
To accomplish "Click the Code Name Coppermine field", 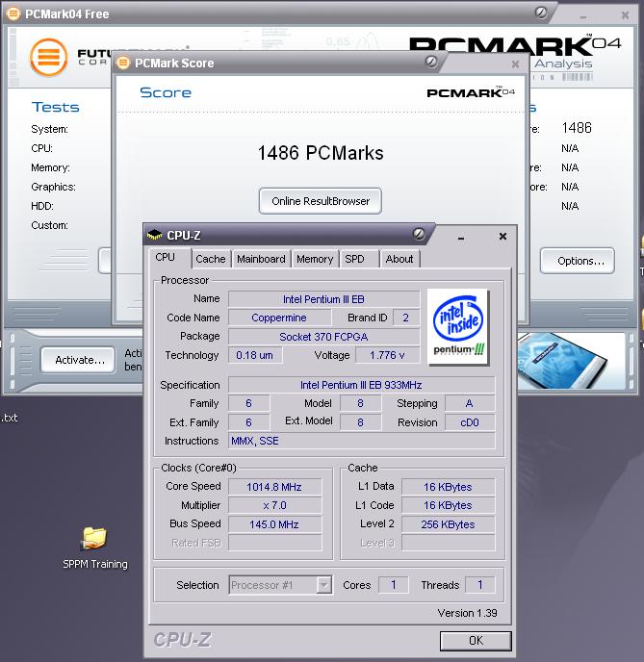I will [x=279, y=318].
